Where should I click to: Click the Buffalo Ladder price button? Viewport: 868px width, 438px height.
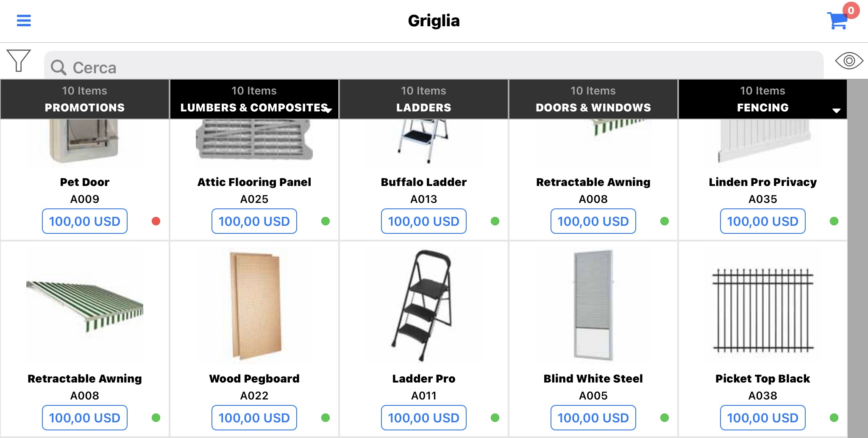tap(424, 221)
